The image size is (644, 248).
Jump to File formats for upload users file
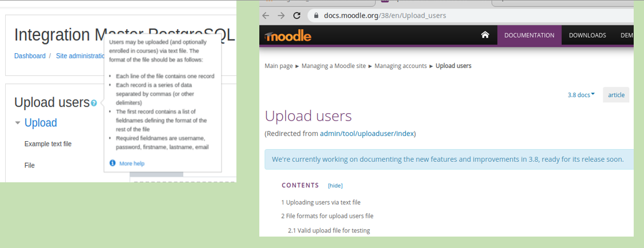327,216
